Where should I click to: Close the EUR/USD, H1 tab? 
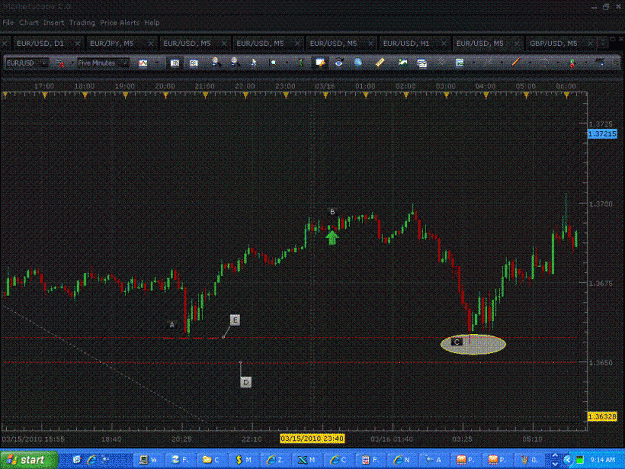[x=444, y=43]
